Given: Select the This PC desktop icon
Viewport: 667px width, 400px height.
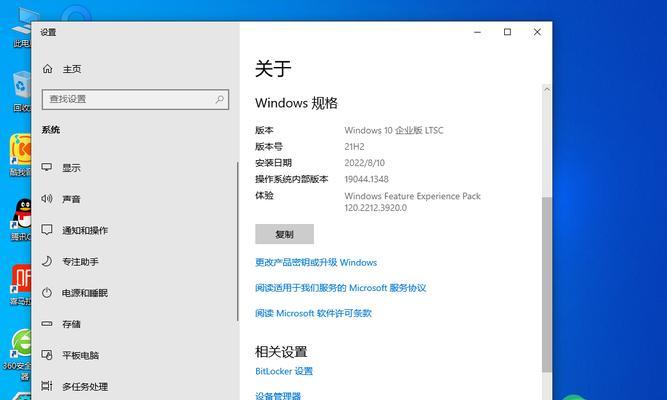Looking at the screenshot, I should pos(21,28).
